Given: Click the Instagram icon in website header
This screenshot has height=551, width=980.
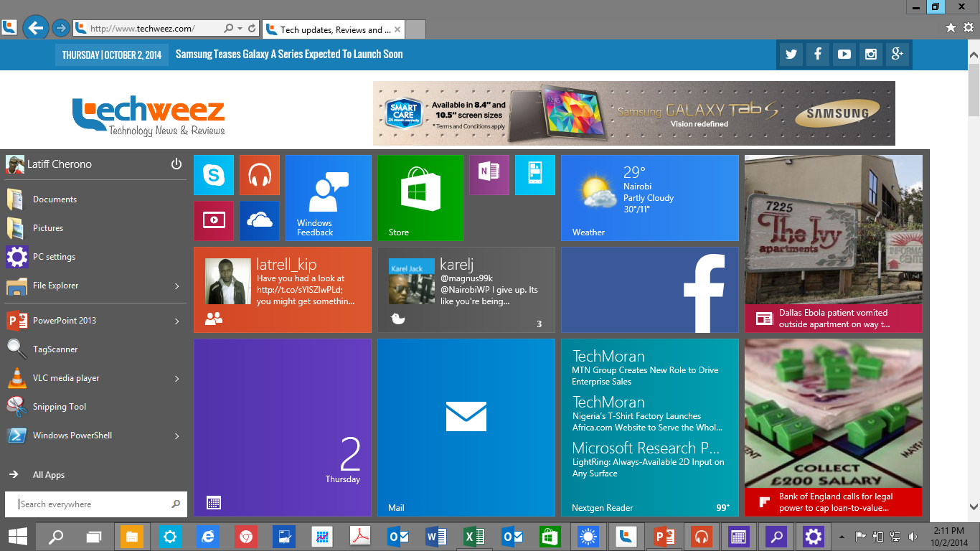Looking at the screenshot, I should point(871,55).
